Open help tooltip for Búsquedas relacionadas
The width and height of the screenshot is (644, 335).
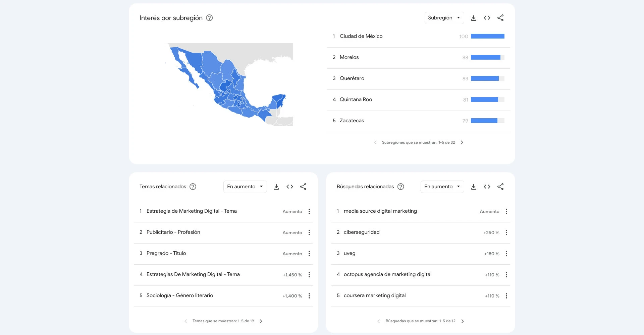[x=400, y=187]
